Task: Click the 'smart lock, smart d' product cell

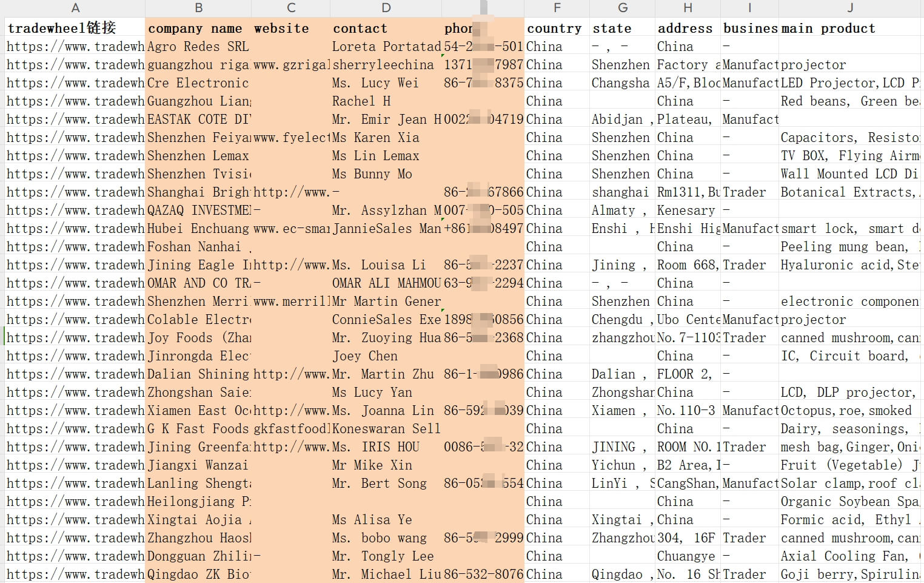Action: 851,228
